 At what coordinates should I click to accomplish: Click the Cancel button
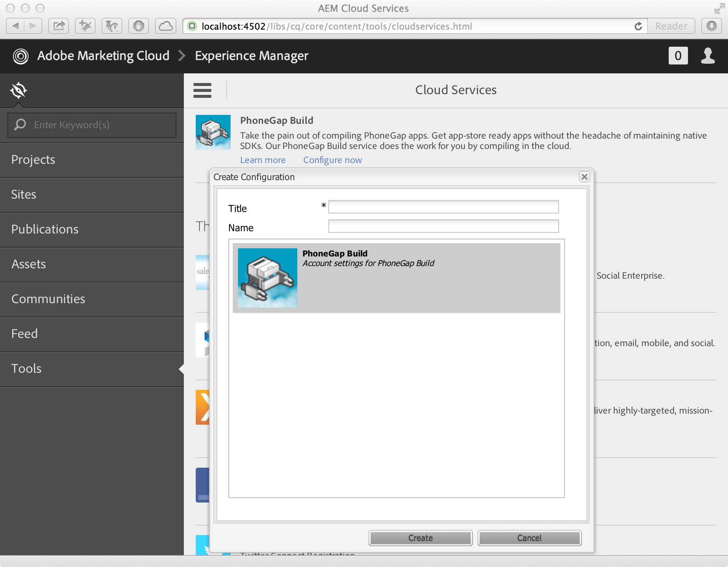(529, 538)
